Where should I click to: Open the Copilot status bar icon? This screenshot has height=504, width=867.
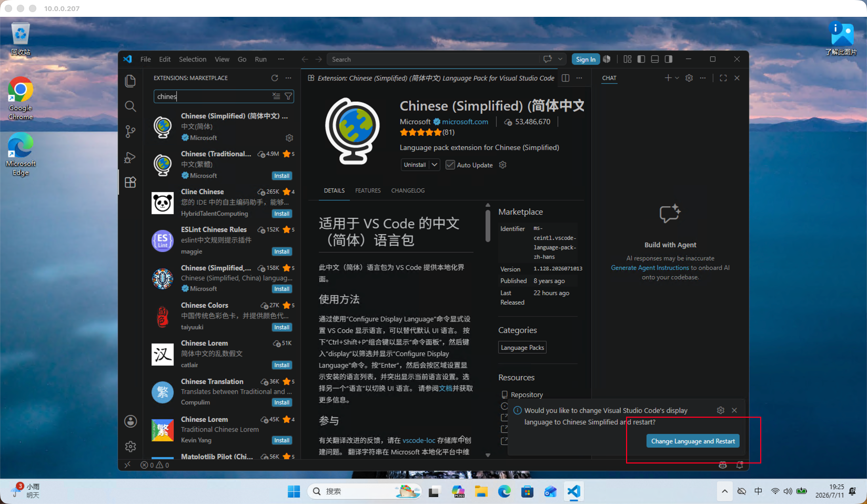(723, 465)
